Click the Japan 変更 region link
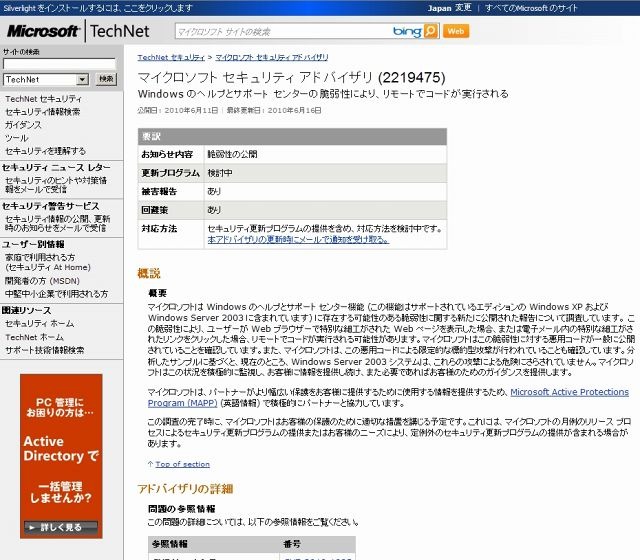Screen dimensions: 640x560 click(449, 8)
